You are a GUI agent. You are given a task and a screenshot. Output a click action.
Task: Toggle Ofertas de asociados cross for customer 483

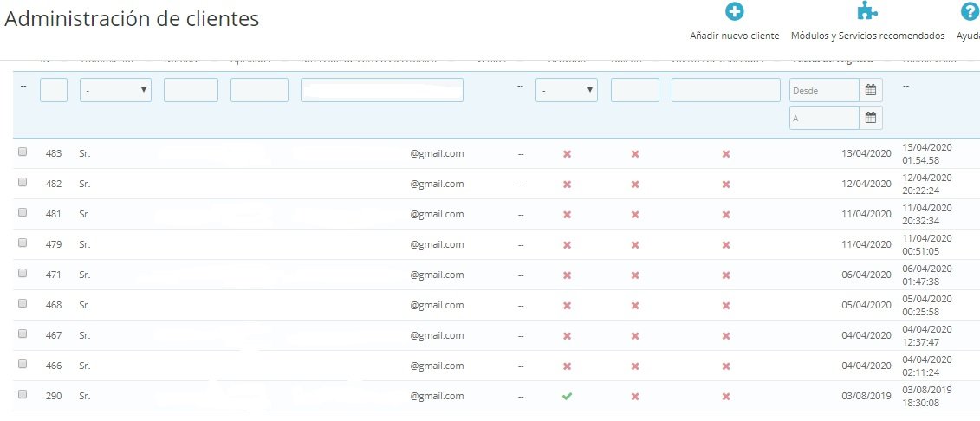[726, 153]
